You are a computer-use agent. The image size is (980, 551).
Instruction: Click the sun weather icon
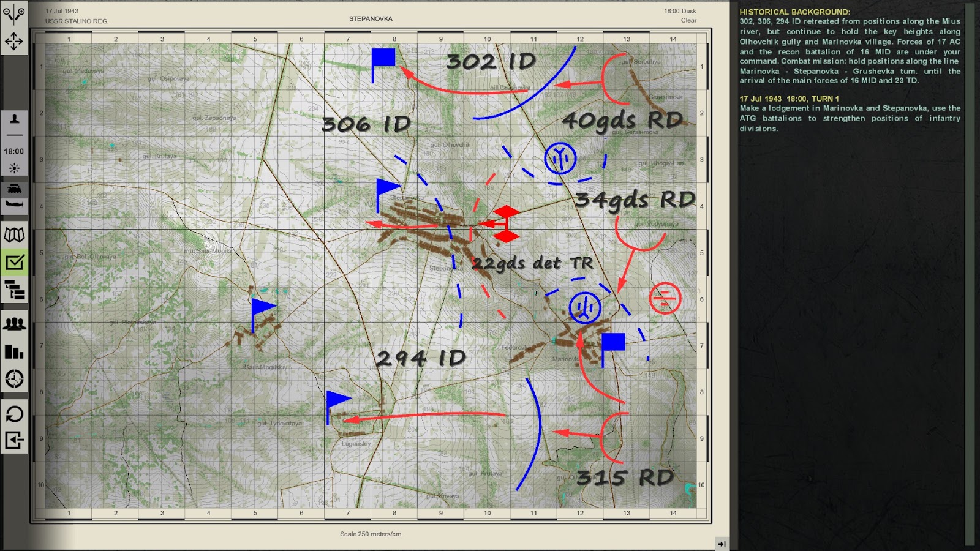pos(15,167)
